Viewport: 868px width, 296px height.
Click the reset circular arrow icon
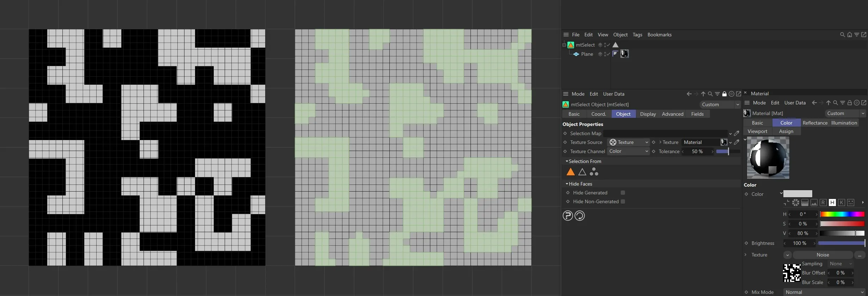[579, 216]
